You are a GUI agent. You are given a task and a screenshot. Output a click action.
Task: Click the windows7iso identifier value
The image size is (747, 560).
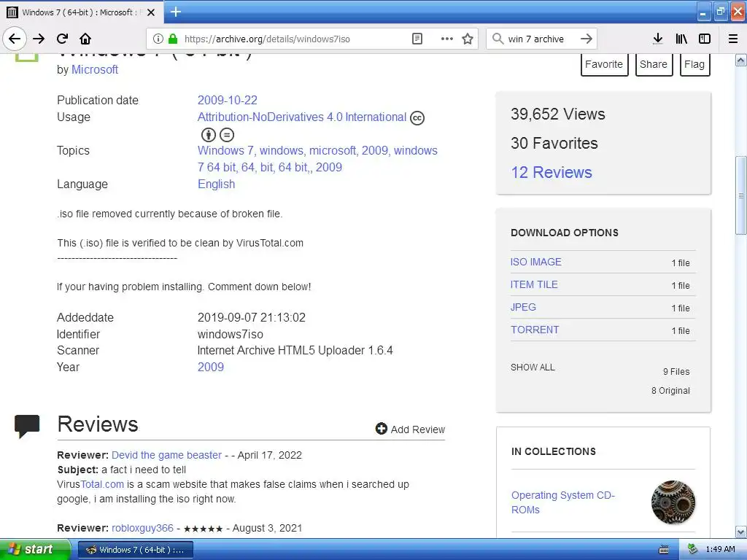(x=230, y=334)
